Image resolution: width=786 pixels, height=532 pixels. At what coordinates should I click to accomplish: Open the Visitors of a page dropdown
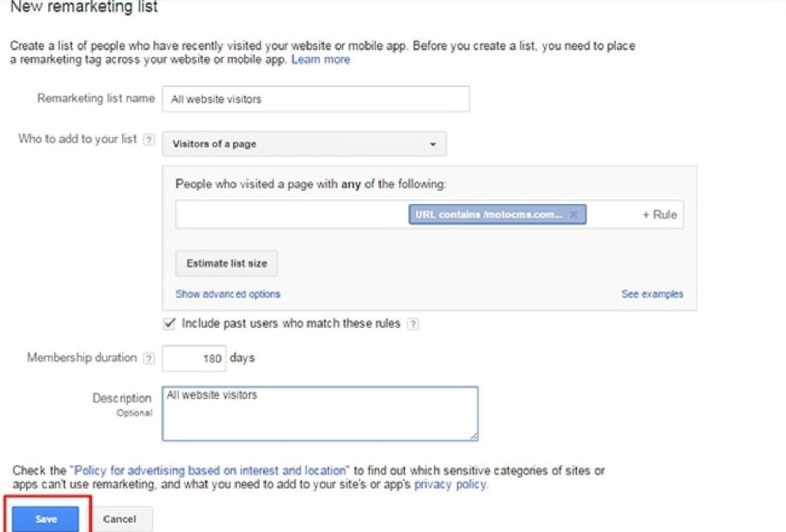click(304, 144)
